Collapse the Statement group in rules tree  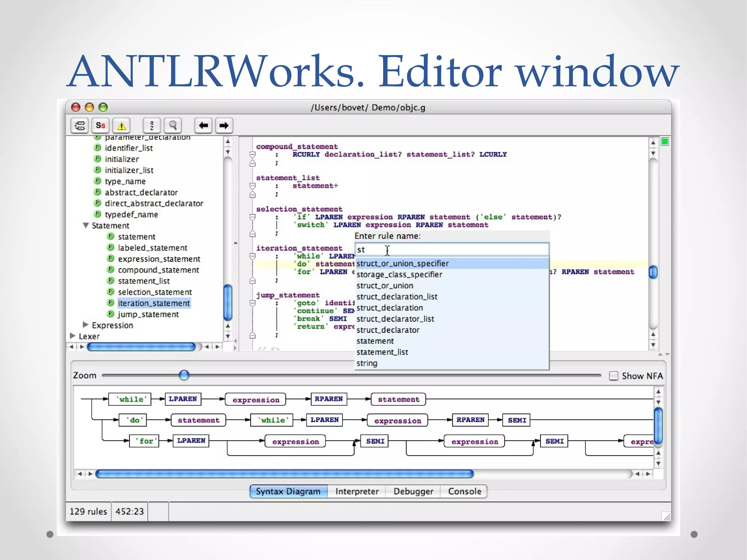[86, 225]
